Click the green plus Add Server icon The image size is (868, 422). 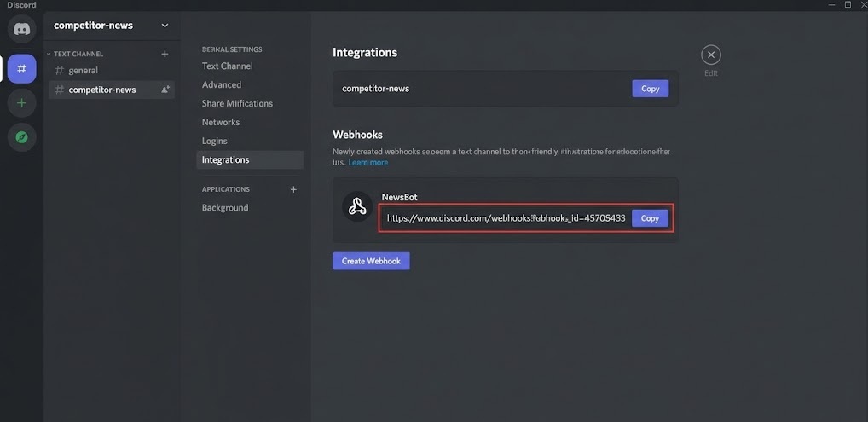click(x=21, y=103)
